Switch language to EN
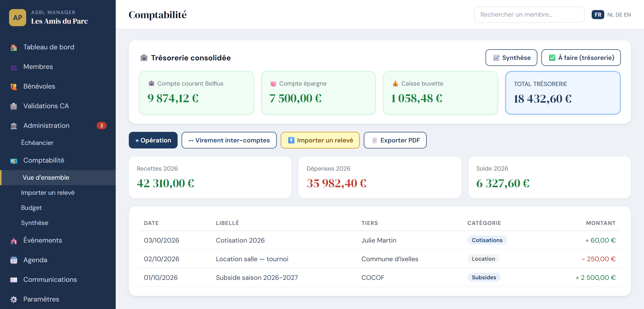644x309 pixels. click(x=627, y=15)
